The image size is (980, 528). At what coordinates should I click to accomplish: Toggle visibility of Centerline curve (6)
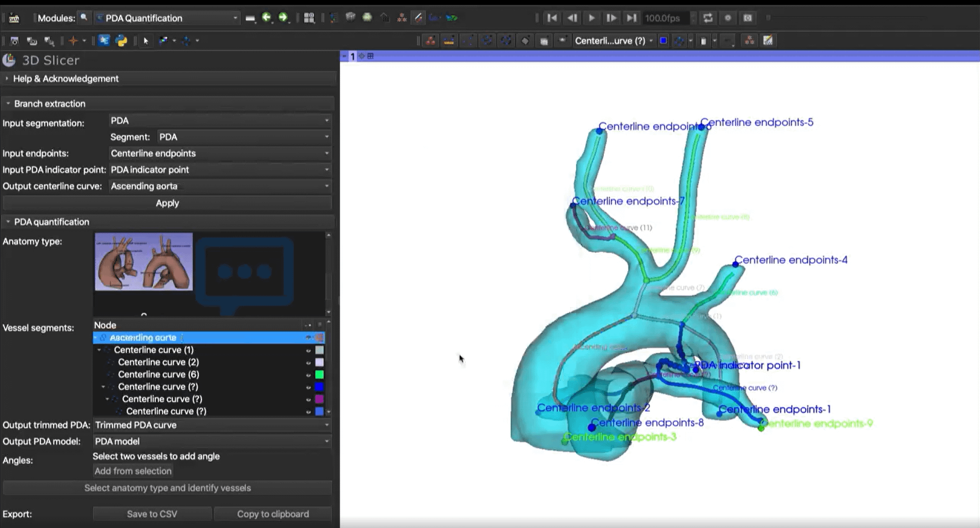click(x=308, y=375)
